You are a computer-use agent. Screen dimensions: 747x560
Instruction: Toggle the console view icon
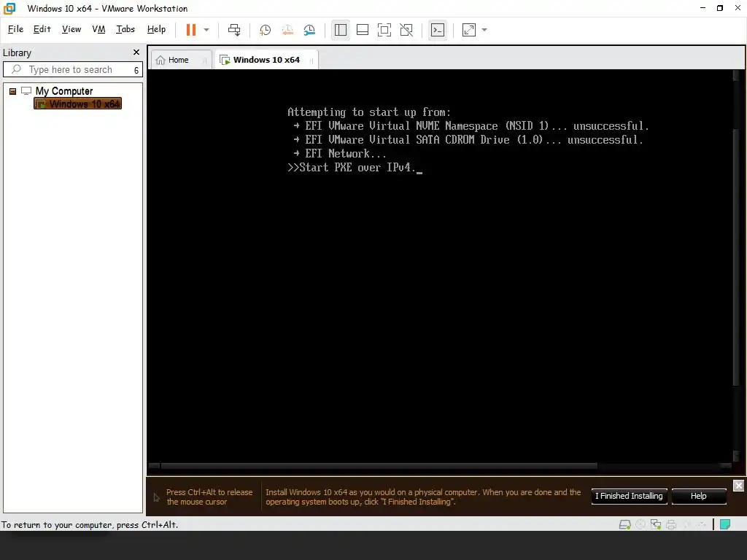coord(438,30)
